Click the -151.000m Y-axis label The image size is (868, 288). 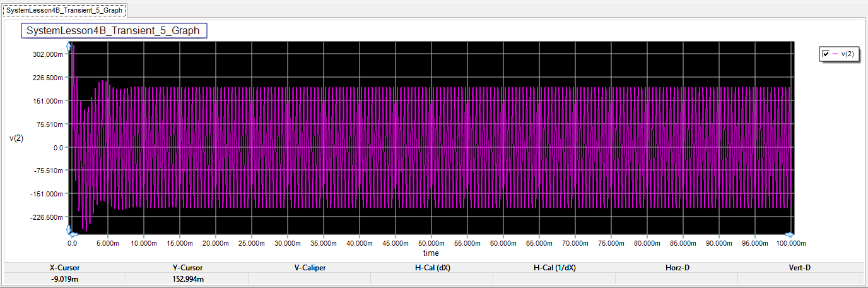(x=47, y=194)
